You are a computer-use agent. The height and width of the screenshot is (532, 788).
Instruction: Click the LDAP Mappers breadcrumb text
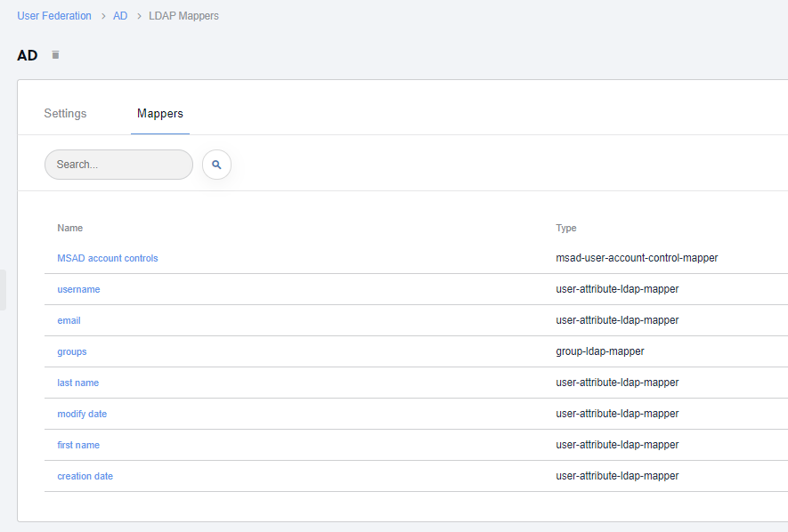tap(183, 16)
